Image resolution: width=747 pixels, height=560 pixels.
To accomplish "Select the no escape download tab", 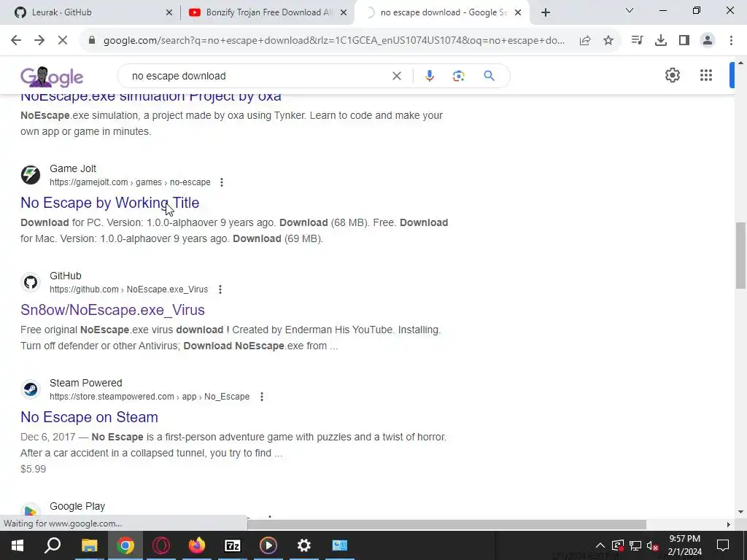I will point(441,12).
